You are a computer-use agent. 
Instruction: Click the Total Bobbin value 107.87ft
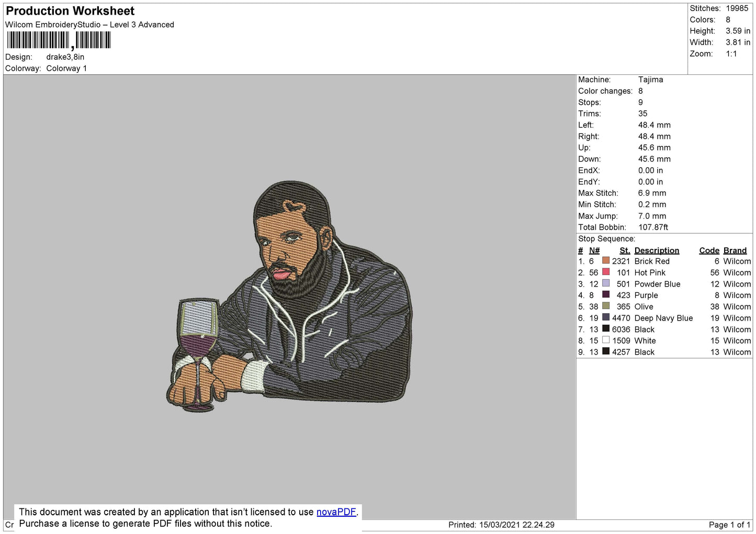point(653,228)
